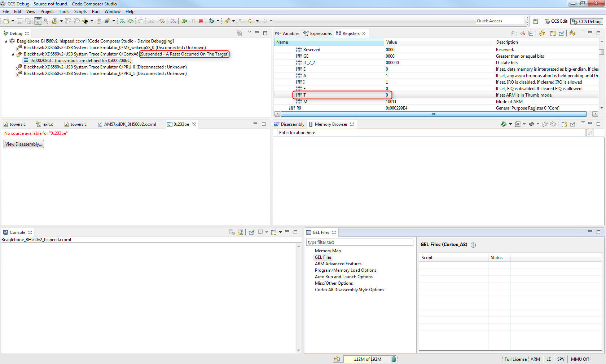
Task: Click the Refresh icon in Registers view
Action: (542, 34)
